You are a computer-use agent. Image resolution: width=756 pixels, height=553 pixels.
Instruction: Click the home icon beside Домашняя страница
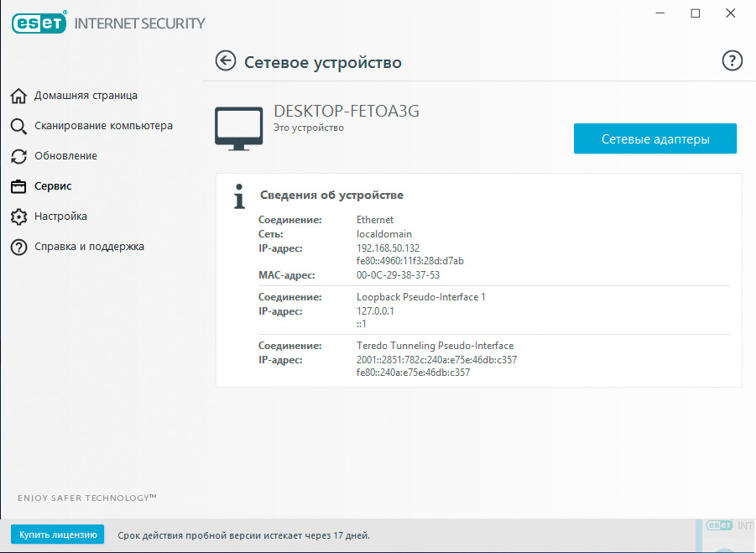point(18,96)
